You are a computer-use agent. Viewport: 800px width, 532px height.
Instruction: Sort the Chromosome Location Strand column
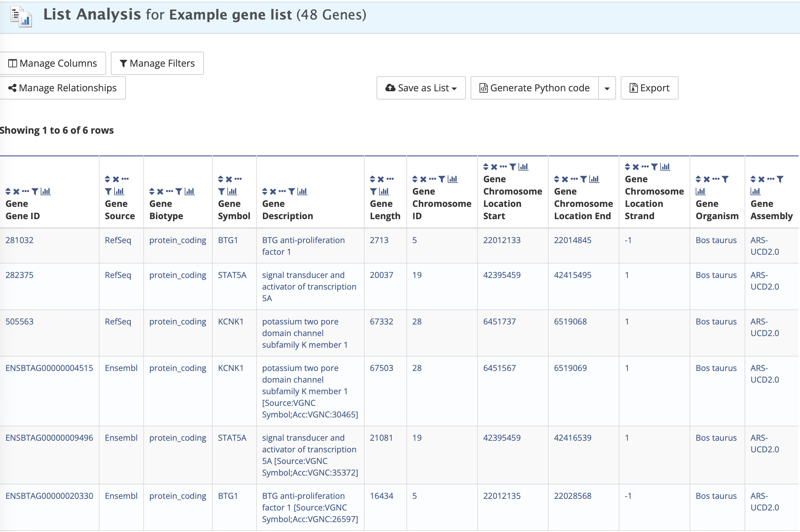tap(627, 167)
